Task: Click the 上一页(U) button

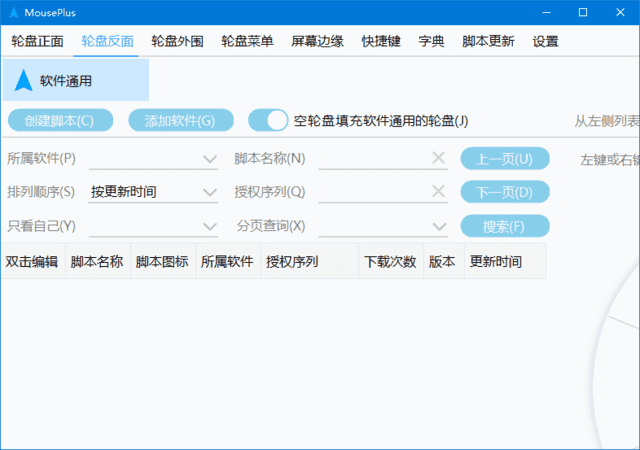Action: [504, 158]
